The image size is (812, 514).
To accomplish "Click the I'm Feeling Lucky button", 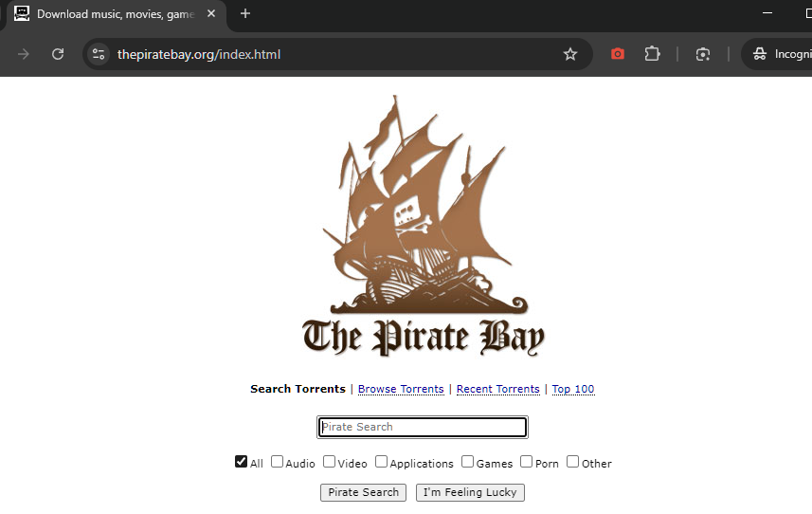I will tap(470, 492).
